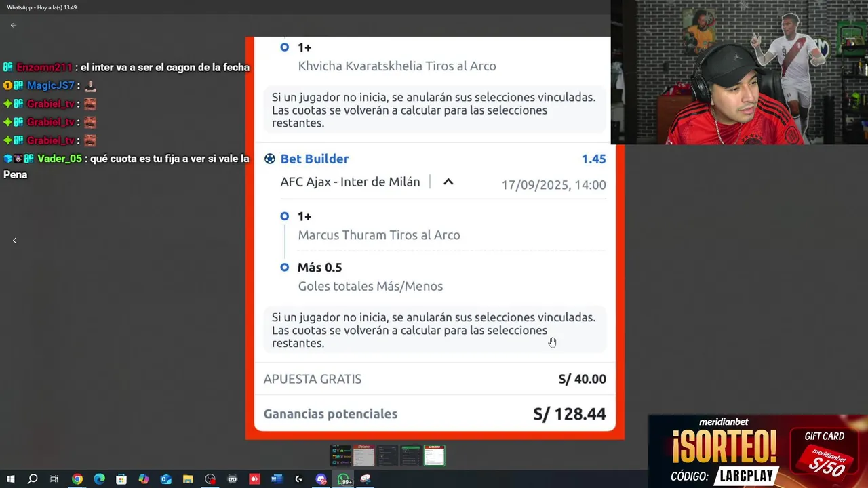The height and width of the screenshot is (488, 868).
Task: Open Microsoft Edge from the taskbar
Action: tap(99, 479)
